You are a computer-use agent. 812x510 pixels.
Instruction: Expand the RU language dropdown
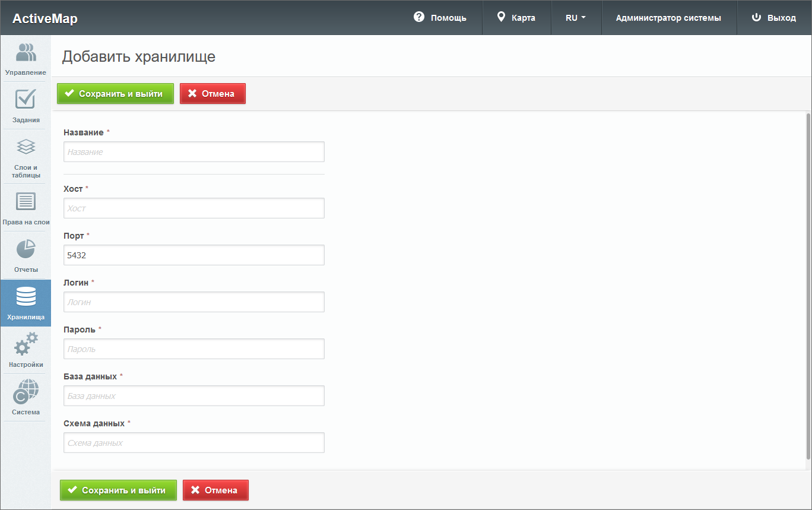tap(576, 18)
